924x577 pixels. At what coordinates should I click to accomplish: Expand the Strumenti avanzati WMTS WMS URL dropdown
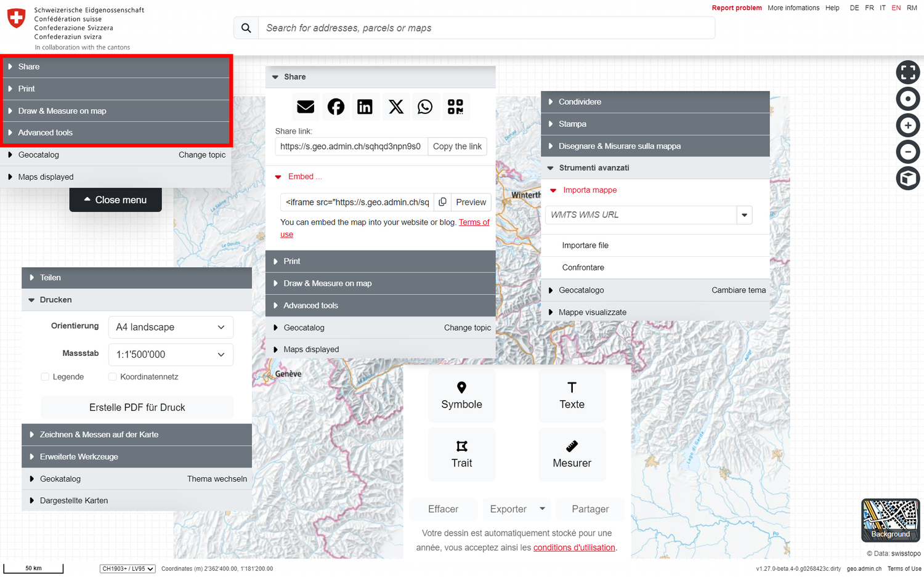tap(744, 215)
